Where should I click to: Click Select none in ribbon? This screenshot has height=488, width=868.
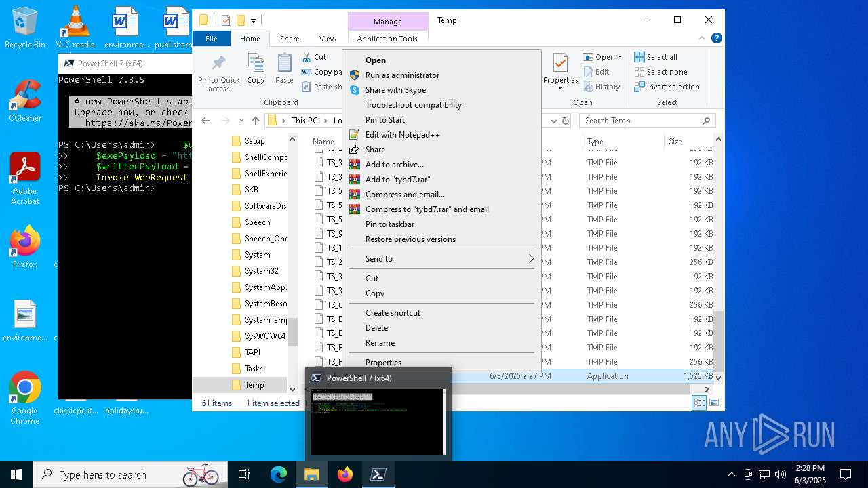660,72
